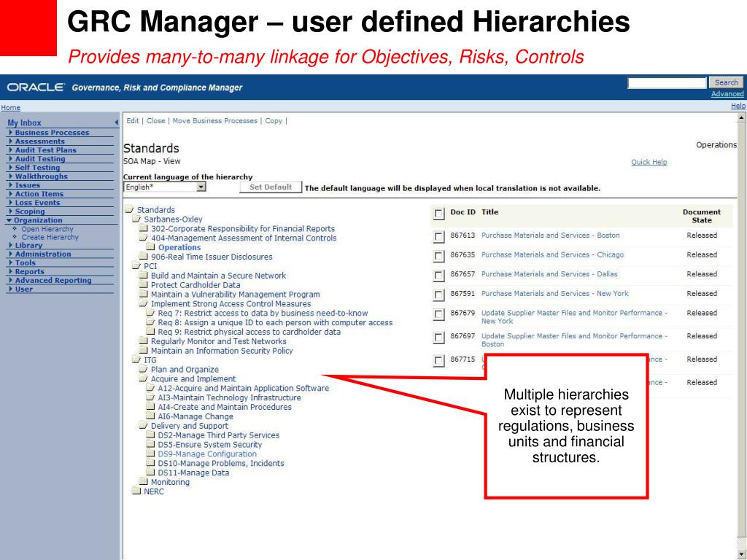Viewport: 747px width, 560px height.
Task: Open Purchase Materials and Services - Boston
Action: pos(550,236)
